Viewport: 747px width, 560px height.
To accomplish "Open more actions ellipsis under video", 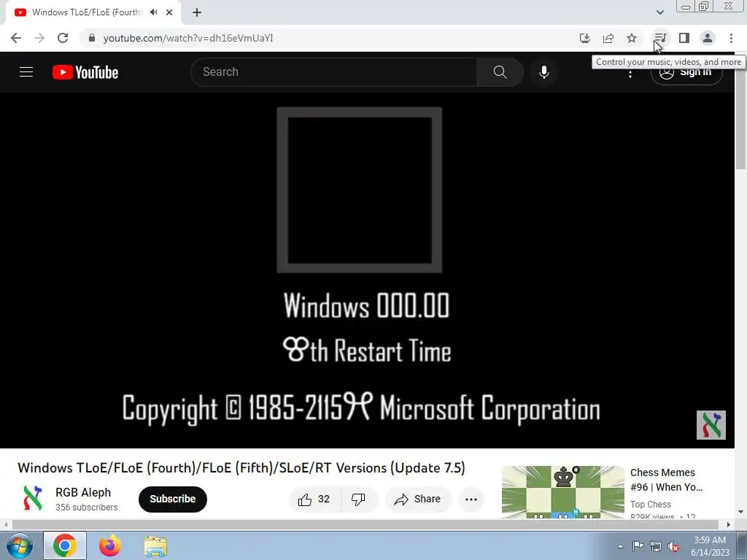I will (471, 499).
